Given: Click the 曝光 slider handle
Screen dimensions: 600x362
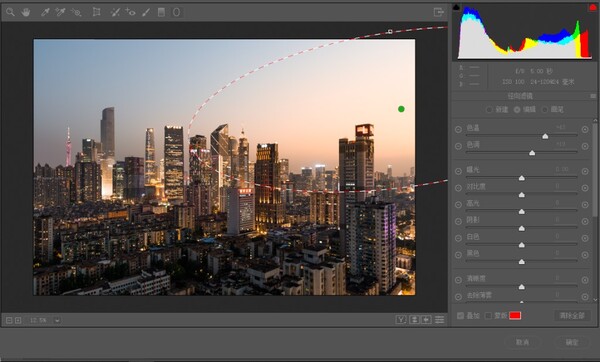Looking at the screenshot, I should pyautogui.click(x=522, y=178).
